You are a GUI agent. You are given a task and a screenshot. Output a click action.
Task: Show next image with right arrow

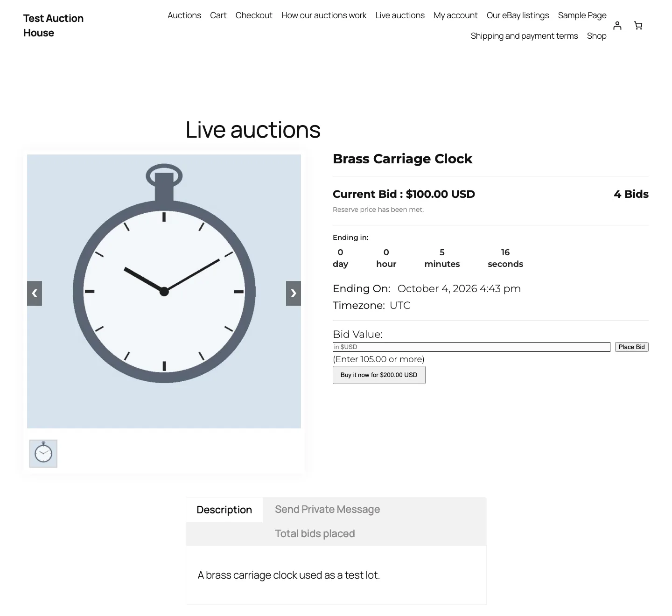click(294, 293)
